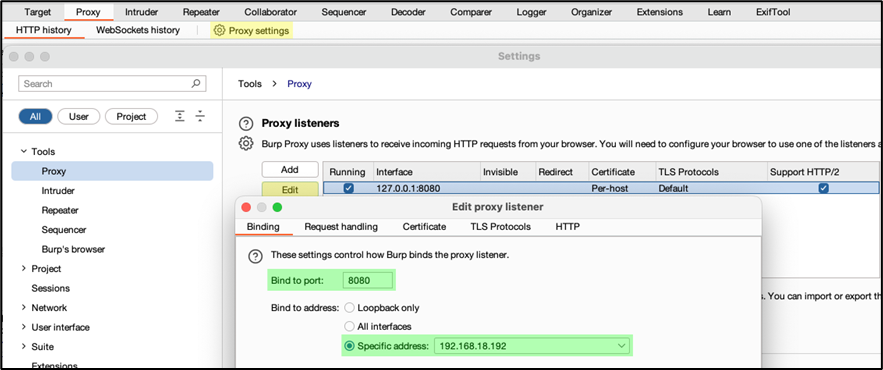Toggle the Running checkbox for 127.0.0.1:8080

pyautogui.click(x=349, y=189)
